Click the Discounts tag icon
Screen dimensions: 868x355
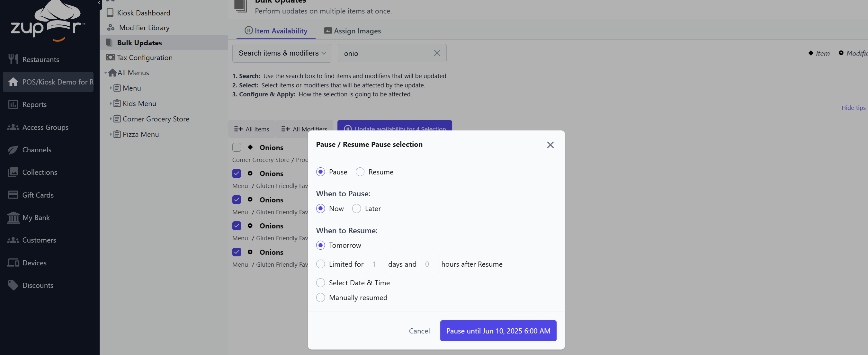coord(13,285)
